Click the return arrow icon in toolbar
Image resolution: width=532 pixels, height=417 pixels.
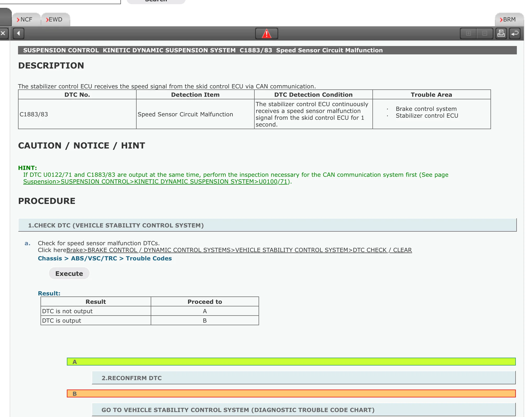(515, 33)
